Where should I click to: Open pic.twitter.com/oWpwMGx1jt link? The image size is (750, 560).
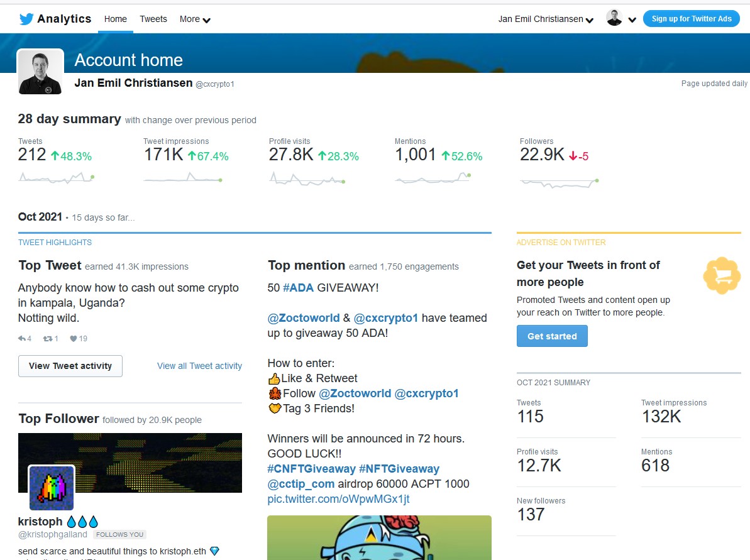[339, 499]
